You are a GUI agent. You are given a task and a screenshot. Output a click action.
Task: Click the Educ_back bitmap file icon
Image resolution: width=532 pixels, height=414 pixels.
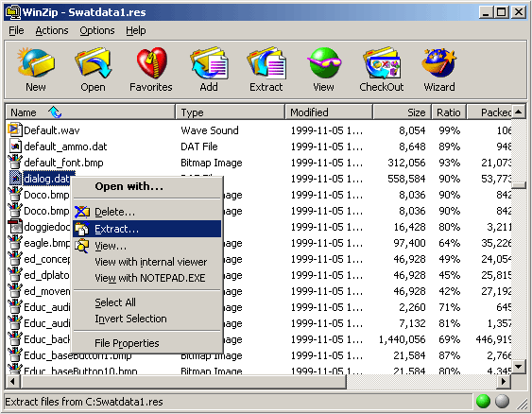(x=14, y=339)
